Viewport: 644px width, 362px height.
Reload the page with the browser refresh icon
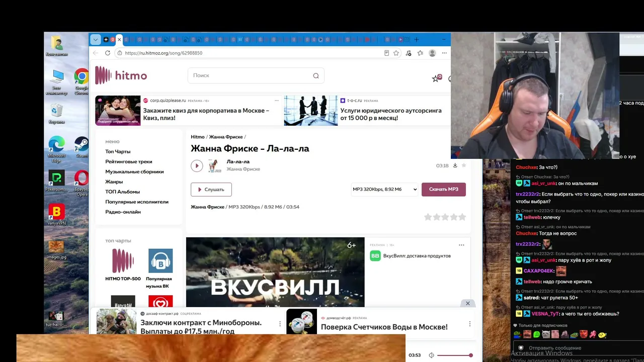[107, 53]
